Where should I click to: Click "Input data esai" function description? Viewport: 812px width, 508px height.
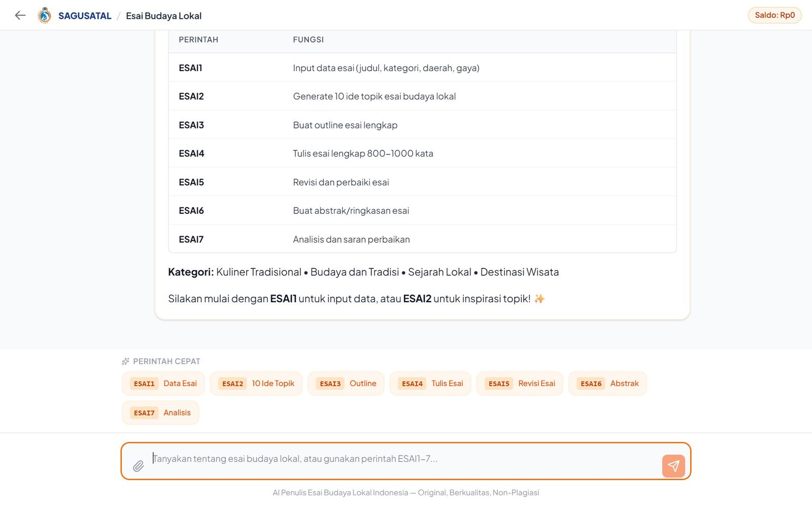point(386,68)
